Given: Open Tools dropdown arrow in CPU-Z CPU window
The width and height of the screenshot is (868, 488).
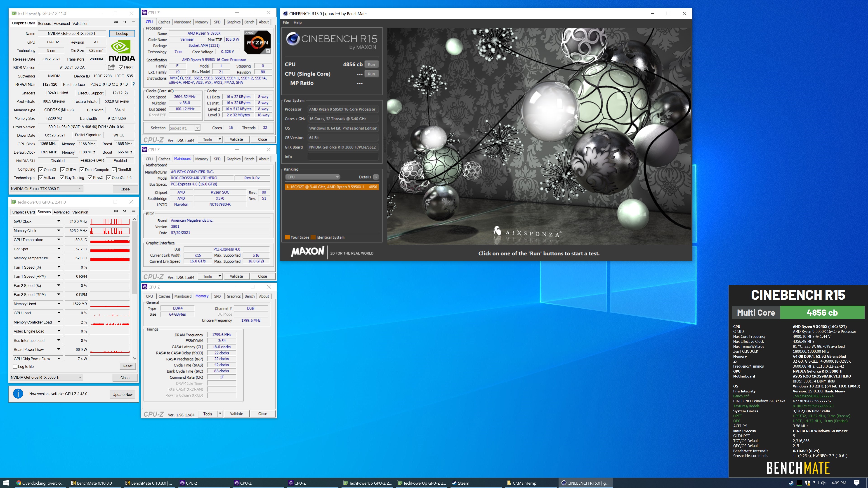Looking at the screenshot, I should [x=220, y=139].
